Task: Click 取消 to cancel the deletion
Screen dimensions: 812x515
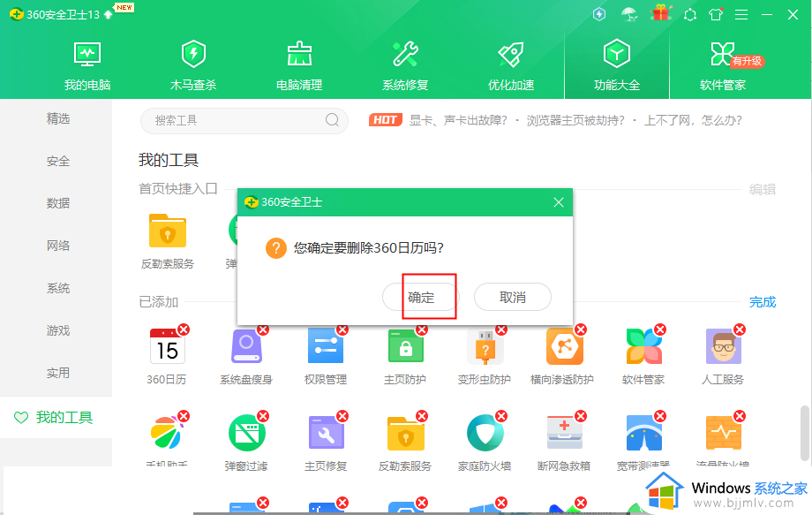Action: tap(513, 297)
